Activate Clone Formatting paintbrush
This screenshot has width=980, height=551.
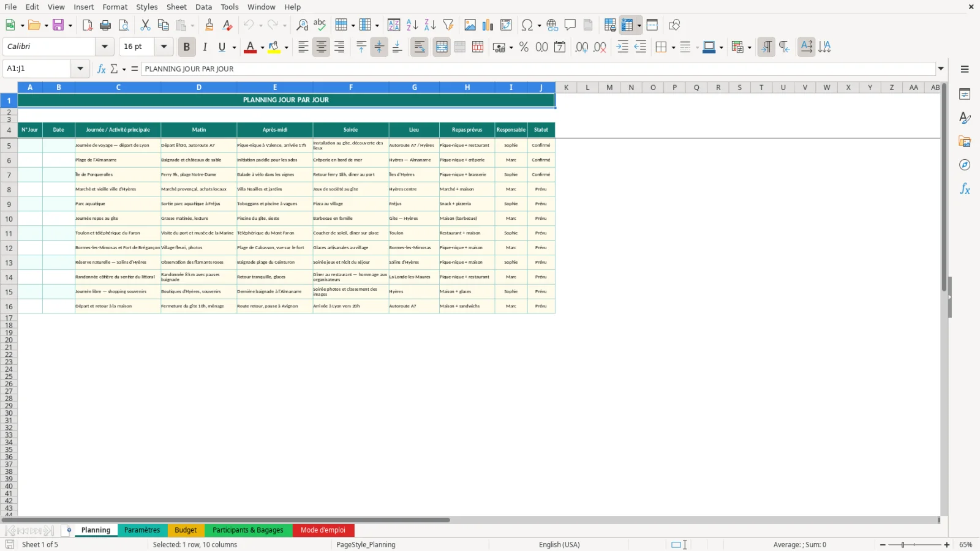pyautogui.click(x=209, y=25)
